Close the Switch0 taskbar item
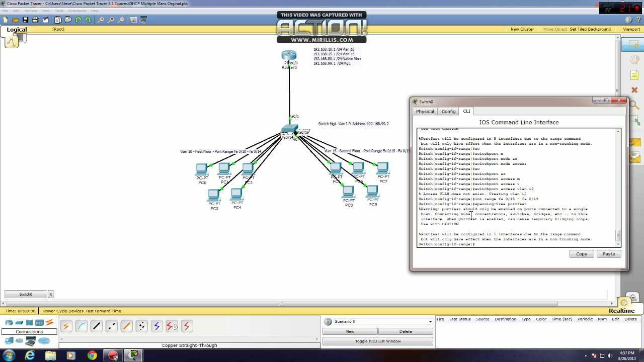Image resolution: width=644 pixels, height=362 pixels. pos(50,294)
